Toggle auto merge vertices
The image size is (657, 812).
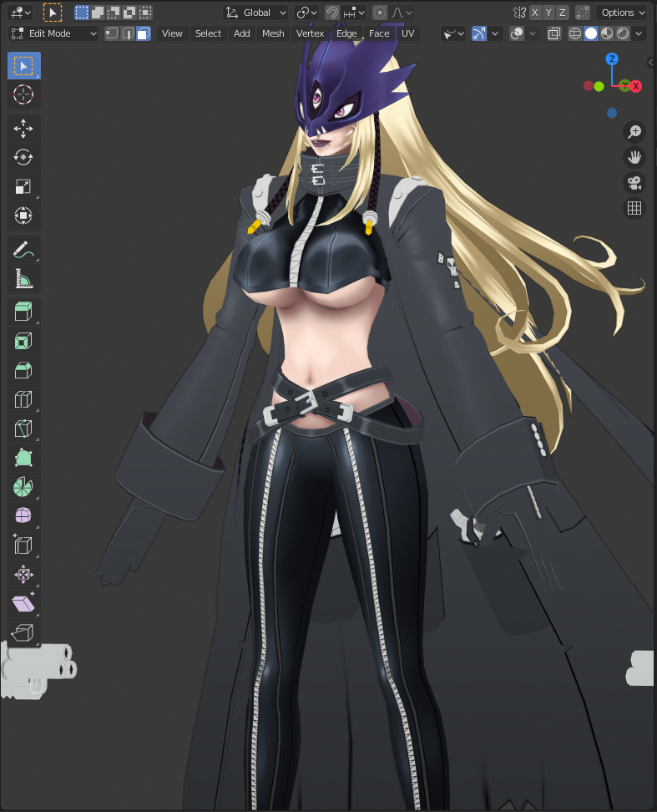tap(583, 13)
